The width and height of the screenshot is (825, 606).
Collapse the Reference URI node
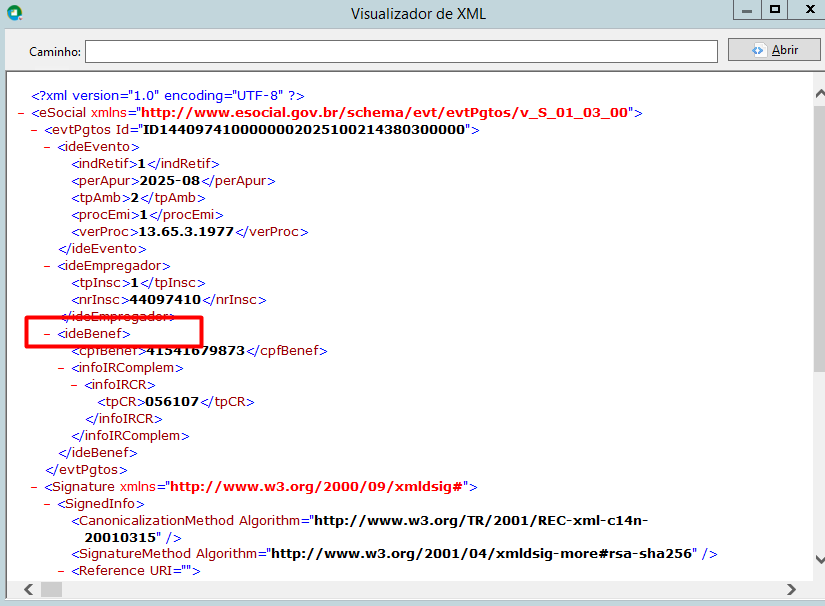(61, 571)
